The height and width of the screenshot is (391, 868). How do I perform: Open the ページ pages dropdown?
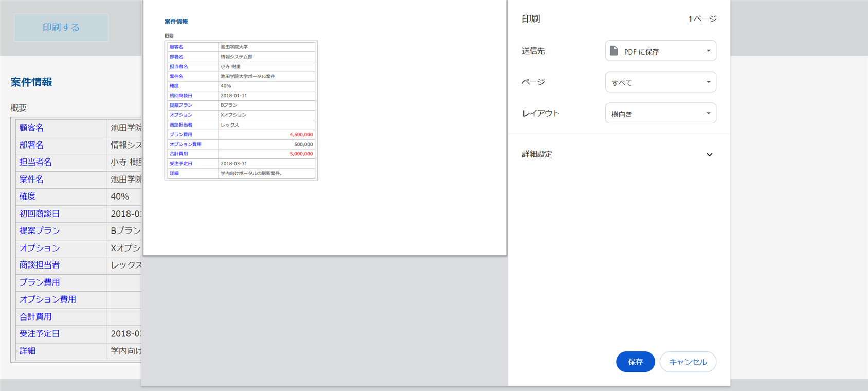pyautogui.click(x=661, y=82)
